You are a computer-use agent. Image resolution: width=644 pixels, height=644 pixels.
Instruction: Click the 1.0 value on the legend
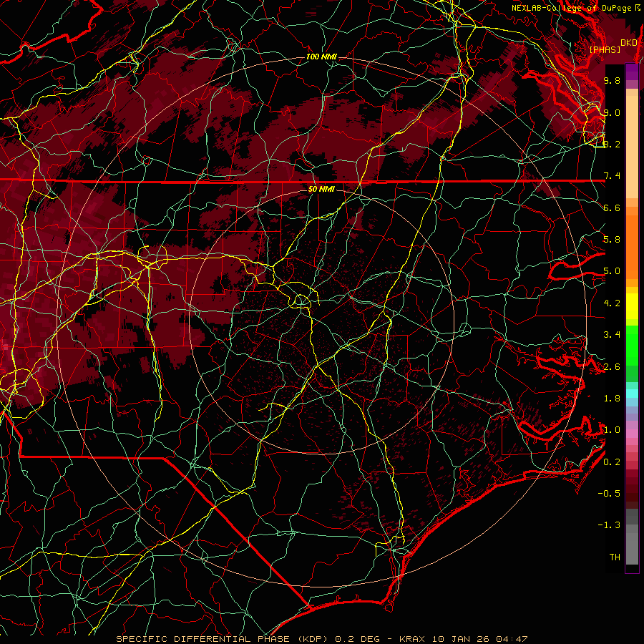pyautogui.click(x=612, y=430)
